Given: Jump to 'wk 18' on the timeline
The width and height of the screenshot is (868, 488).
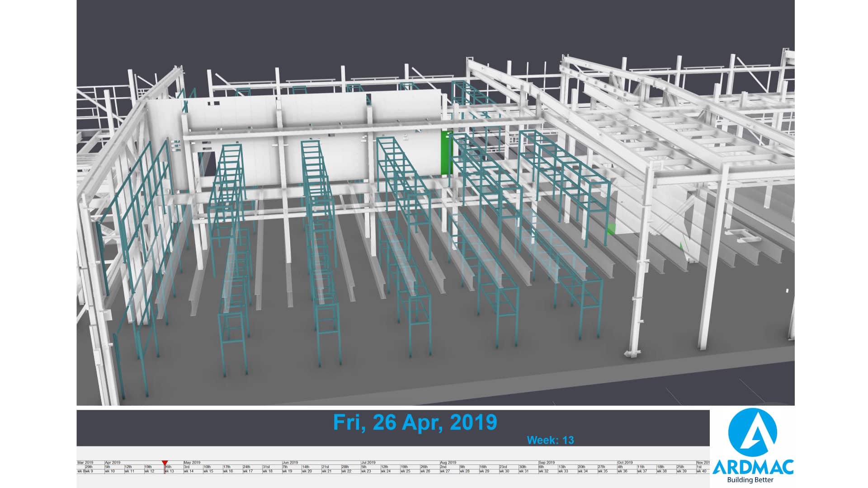Looking at the screenshot, I should pos(267,471).
